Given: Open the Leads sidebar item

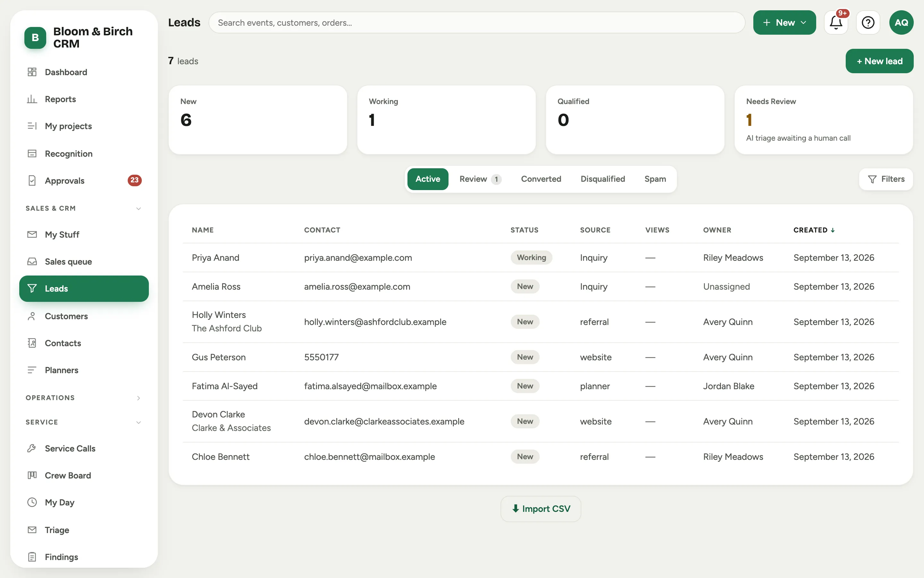Looking at the screenshot, I should (84, 289).
